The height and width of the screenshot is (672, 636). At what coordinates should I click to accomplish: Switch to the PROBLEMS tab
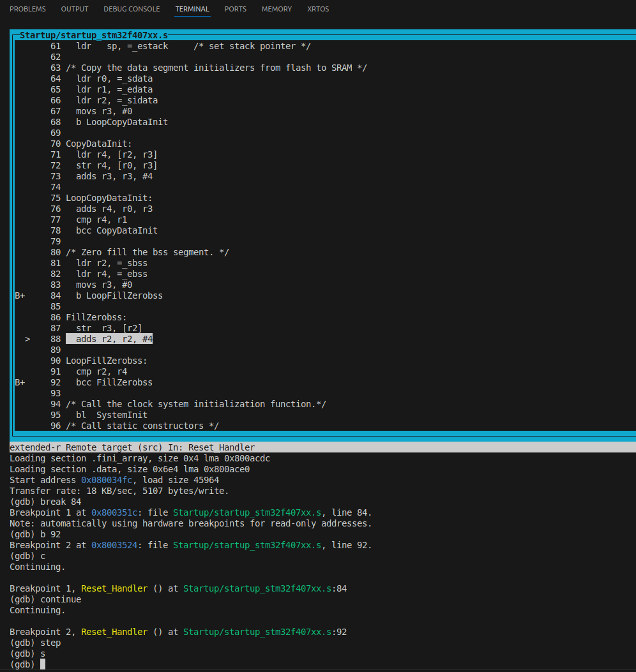(x=27, y=9)
